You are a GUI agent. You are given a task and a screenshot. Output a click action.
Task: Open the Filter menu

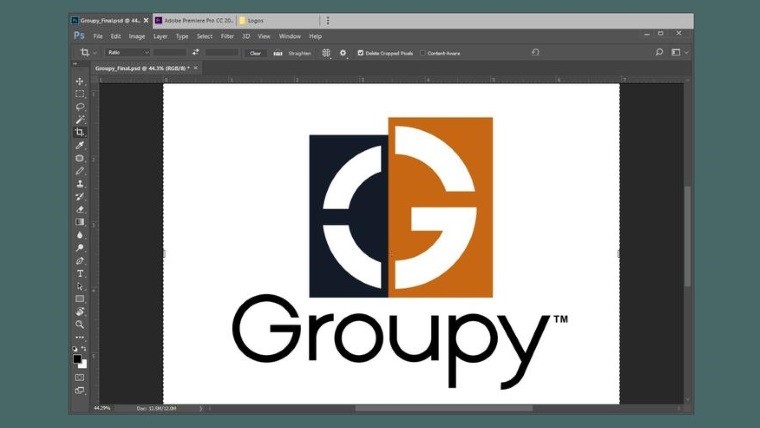coord(227,36)
